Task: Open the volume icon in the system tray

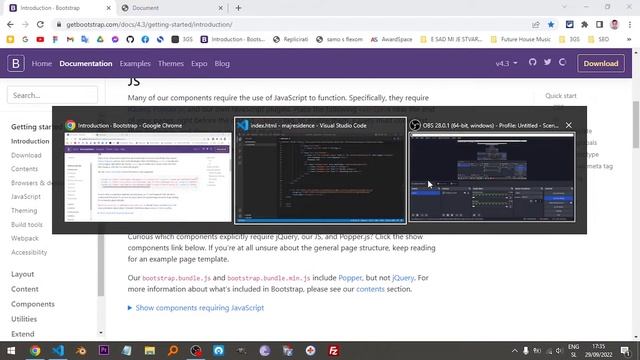Action: [559, 351]
